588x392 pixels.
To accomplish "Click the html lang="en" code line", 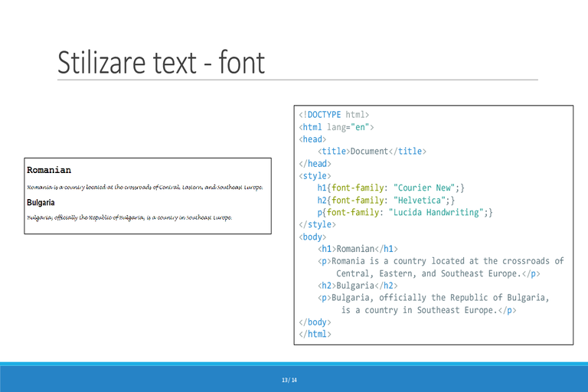I will (x=336, y=127).
